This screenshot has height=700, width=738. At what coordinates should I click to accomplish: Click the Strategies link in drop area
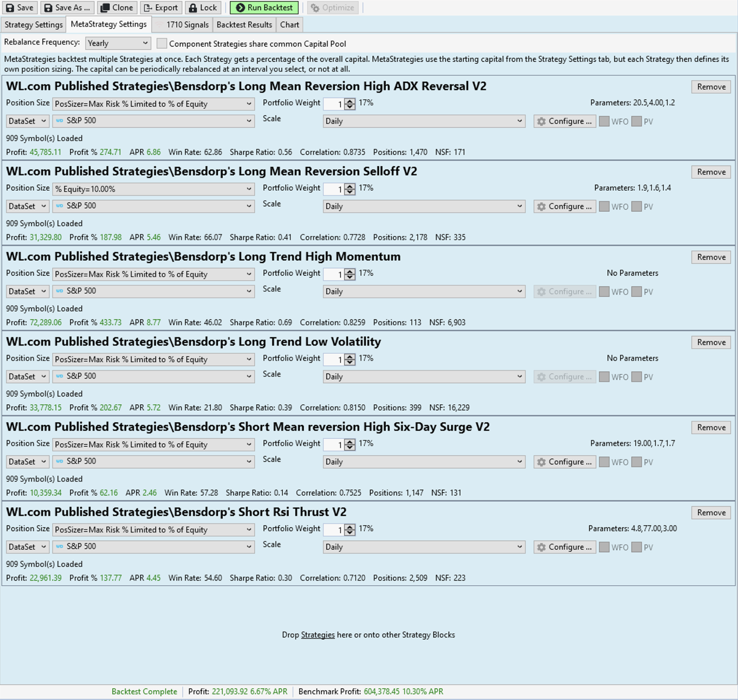click(318, 634)
